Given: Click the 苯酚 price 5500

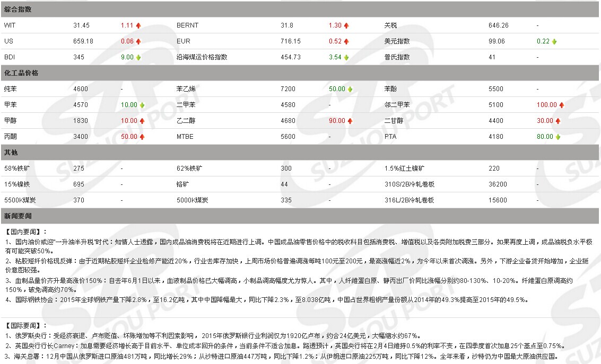Looking at the screenshot, I should [x=496, y=89].
